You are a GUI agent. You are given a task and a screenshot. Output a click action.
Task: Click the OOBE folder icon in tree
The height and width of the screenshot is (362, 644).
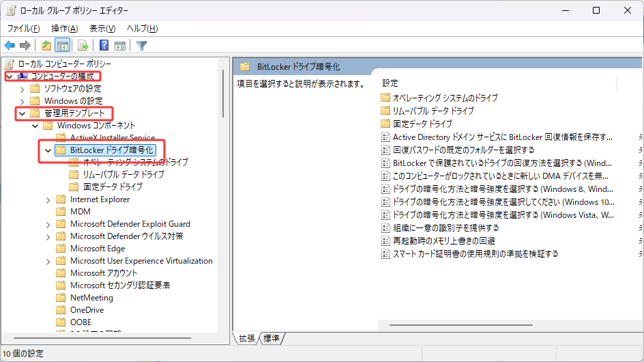pyautogui.click(x=61, y=322)
